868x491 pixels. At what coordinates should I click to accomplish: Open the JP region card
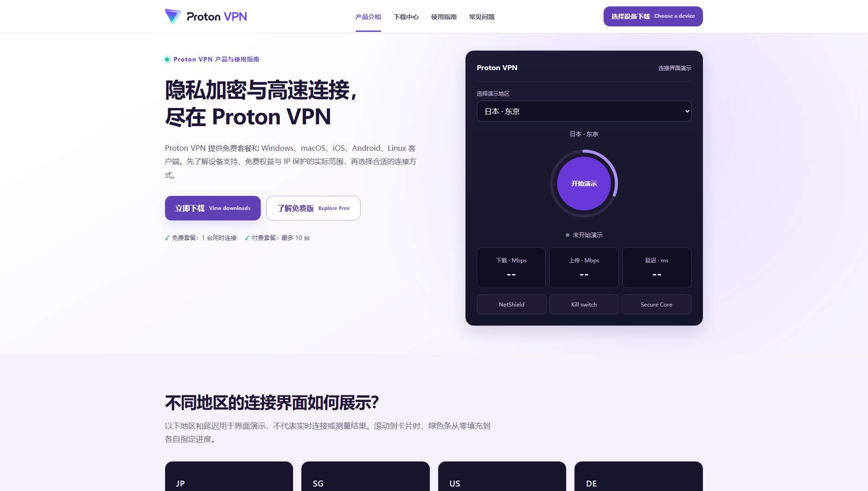[x=229, y=476]
